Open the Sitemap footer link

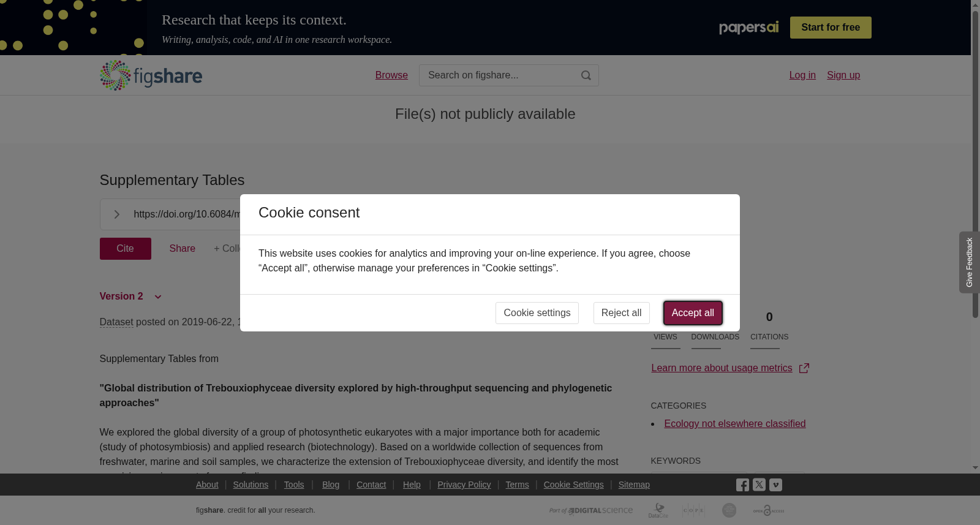[x=634, y=485]
